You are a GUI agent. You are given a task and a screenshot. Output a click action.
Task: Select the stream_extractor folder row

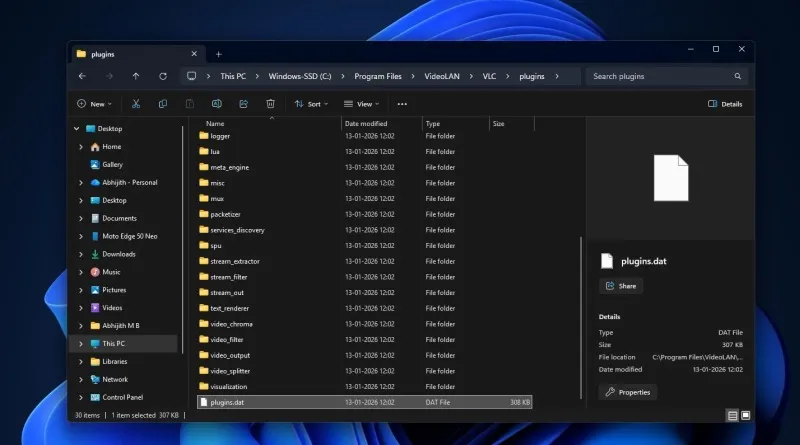(365, 261)
